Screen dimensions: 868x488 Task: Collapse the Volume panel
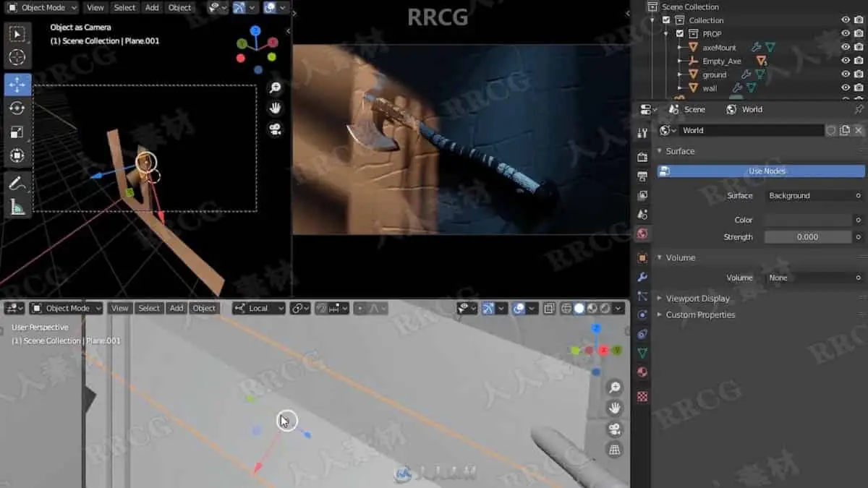click(680, 257)
